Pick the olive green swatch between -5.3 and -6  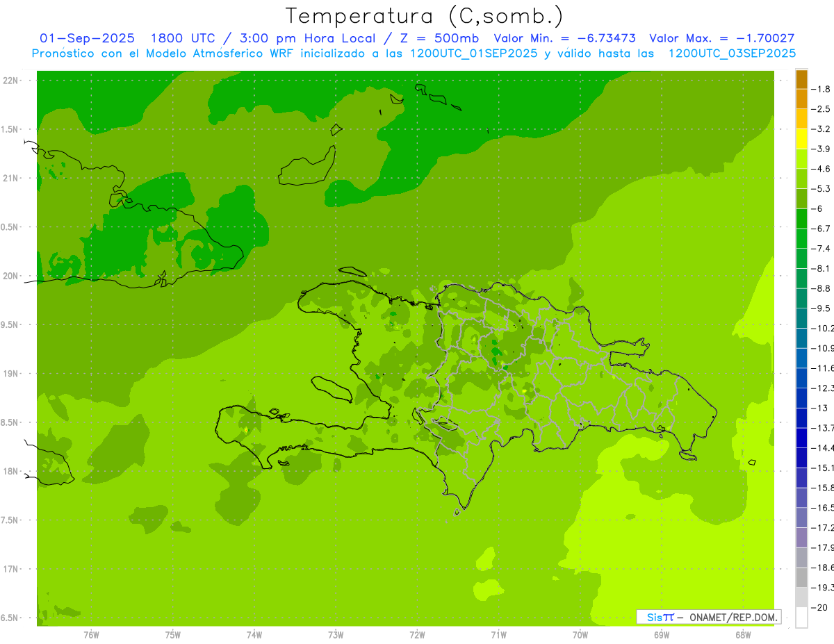click(801, 199)
